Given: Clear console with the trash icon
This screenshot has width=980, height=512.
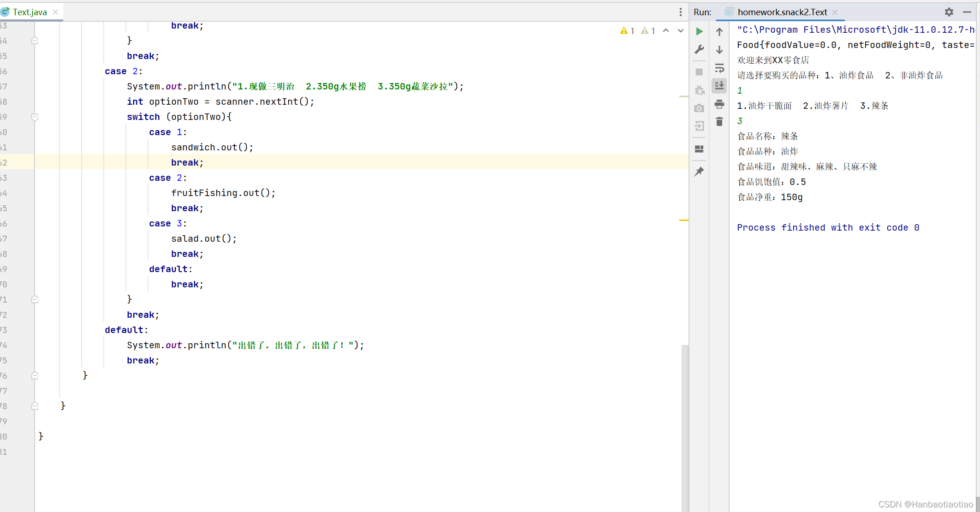Looking at the screenshot, I should coord(719,122).
